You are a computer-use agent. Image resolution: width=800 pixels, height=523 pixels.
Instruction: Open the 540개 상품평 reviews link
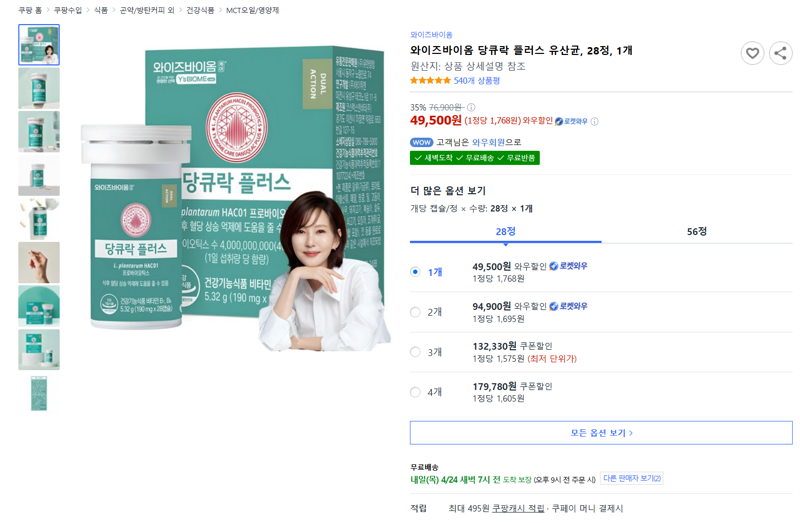(x=477, y=81)
